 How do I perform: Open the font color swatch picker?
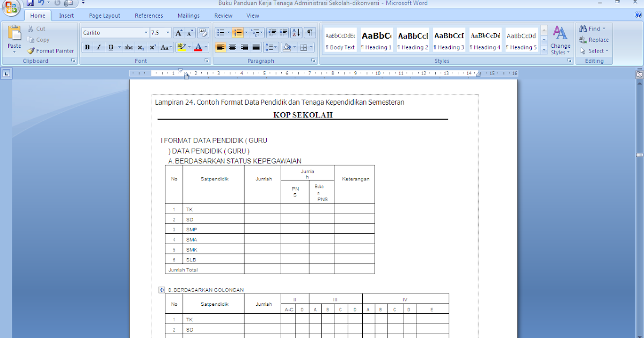pyautogui.click(x=206, y=47)
